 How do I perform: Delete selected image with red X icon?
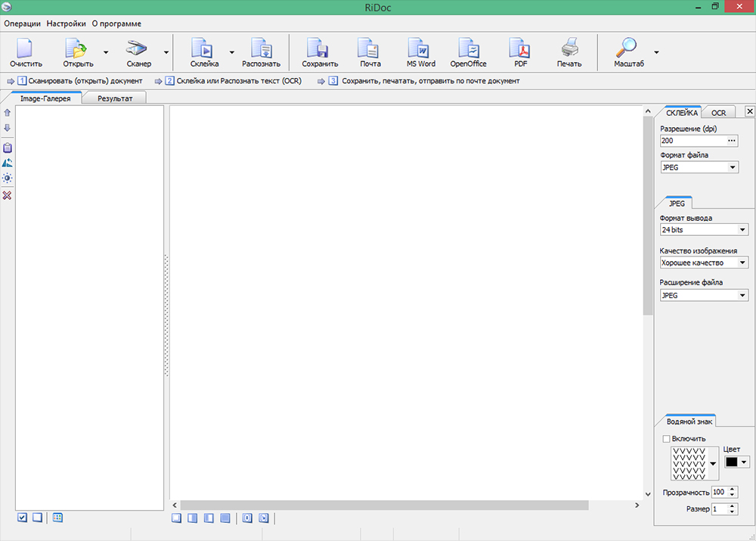8,195
